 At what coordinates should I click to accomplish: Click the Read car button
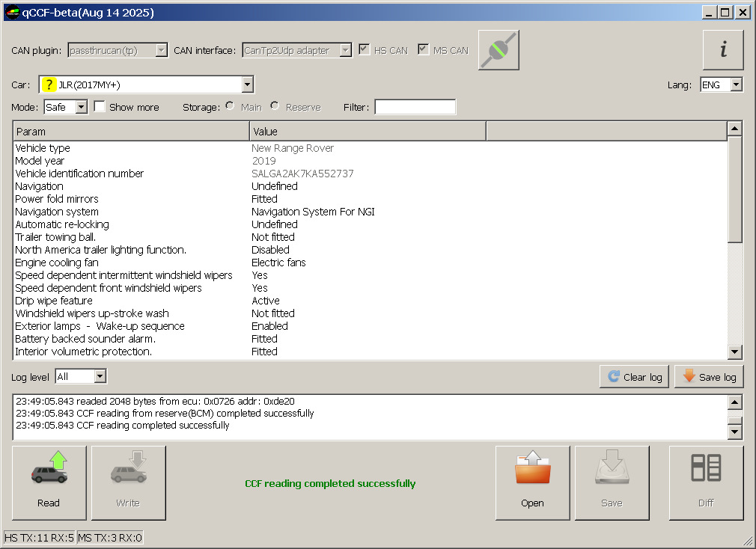pos(49,482)
